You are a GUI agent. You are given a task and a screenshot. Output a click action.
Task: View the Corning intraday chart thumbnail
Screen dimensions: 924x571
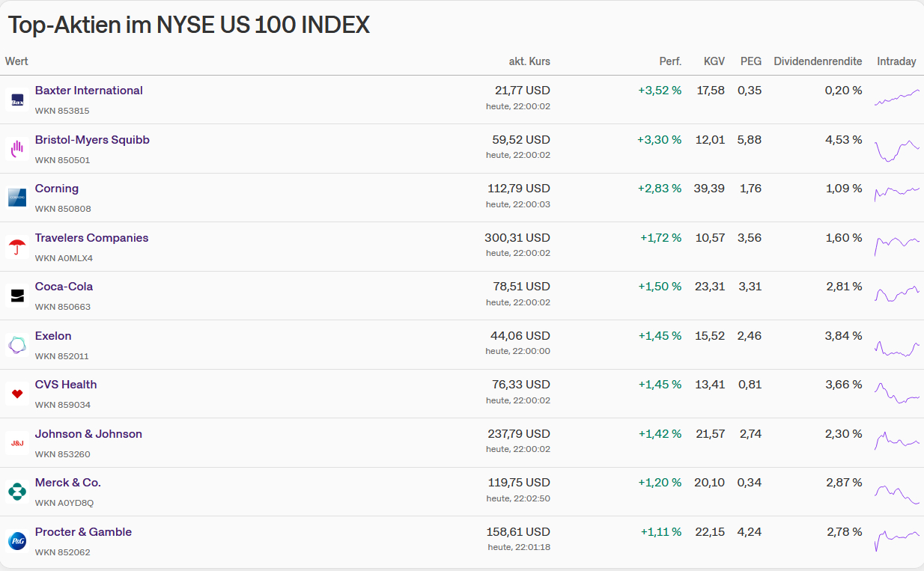[896, 192]
